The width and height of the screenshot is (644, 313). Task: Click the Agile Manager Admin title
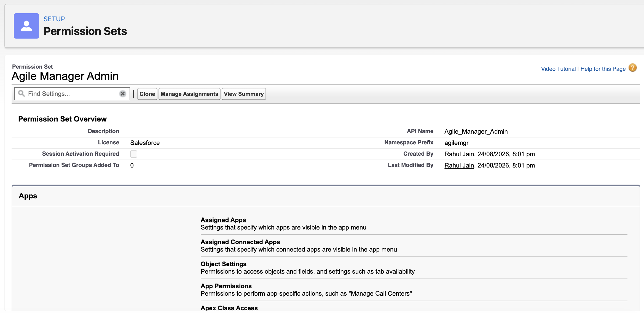65,76
